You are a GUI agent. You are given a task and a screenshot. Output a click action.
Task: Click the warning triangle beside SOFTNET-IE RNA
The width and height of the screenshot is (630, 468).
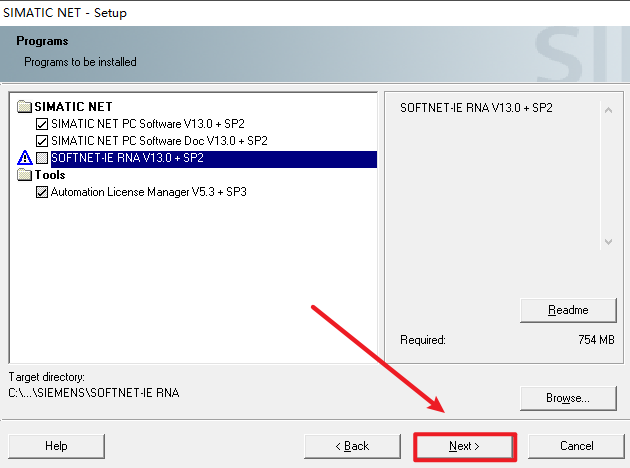point(25,157)
